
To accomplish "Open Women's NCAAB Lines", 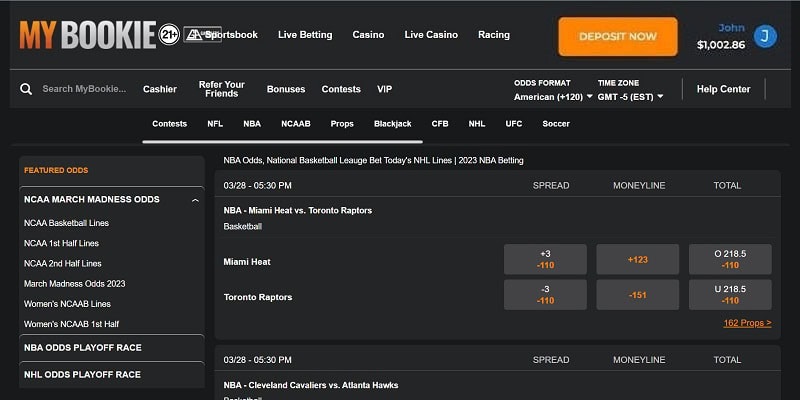I will click(67, 304).
